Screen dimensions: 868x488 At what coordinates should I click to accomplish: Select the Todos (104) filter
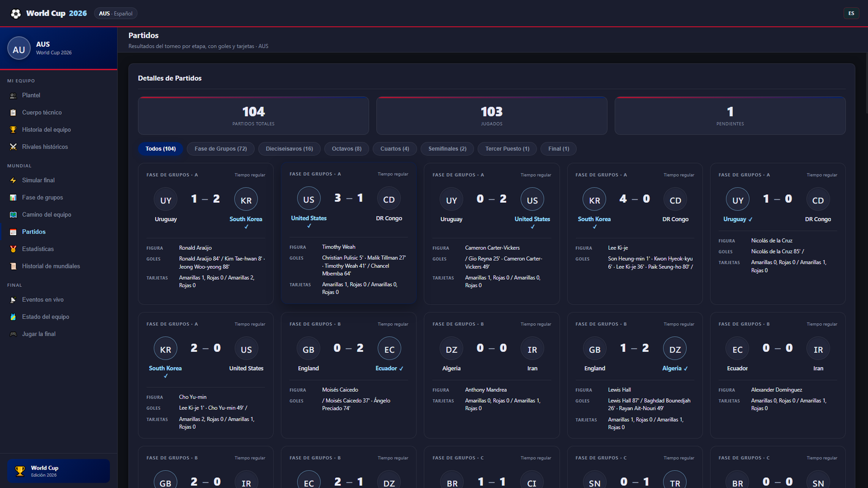(x=161, y=149)
